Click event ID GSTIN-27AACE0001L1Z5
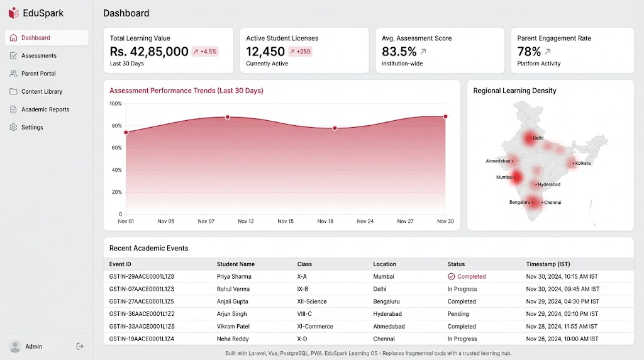 142,301
